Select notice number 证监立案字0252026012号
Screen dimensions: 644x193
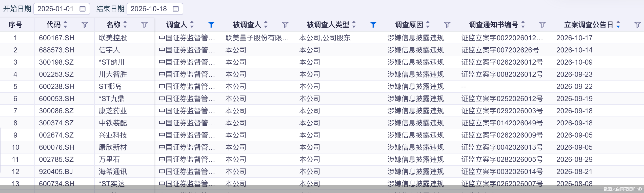pyautogui.click(x=502, y=99)
